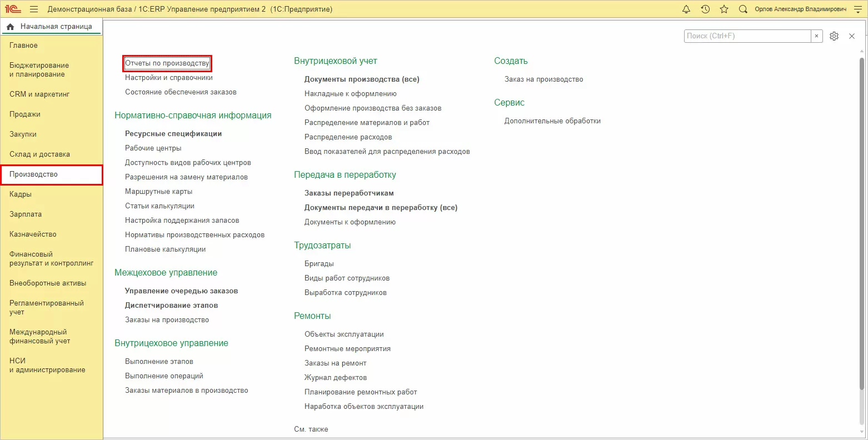
Task: Open Отчеты по производству
Action: (167, 63)
